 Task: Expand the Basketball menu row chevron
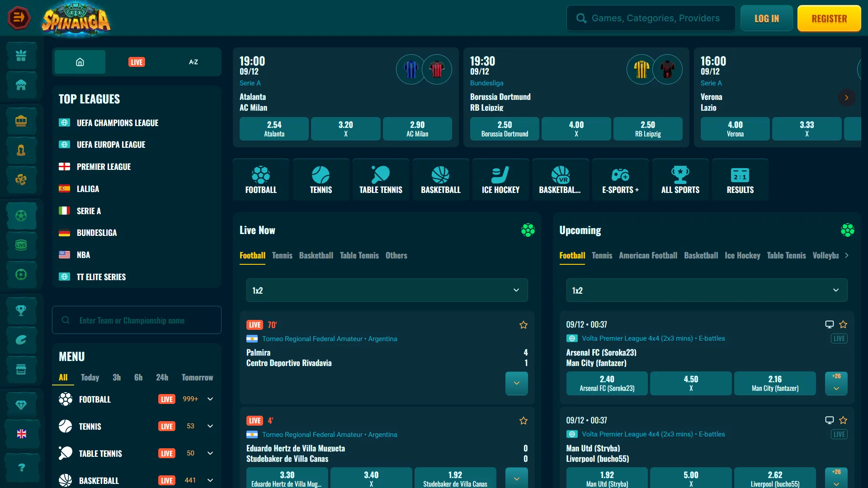pyautogui.click(x=210, y=480)
